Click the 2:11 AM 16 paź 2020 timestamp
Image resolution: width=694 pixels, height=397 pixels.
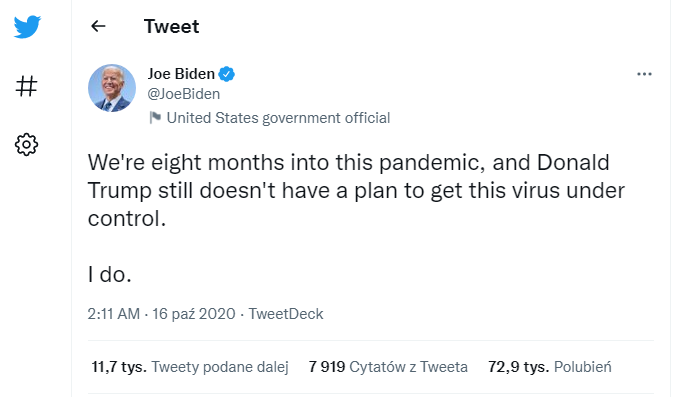pos(161,314)
